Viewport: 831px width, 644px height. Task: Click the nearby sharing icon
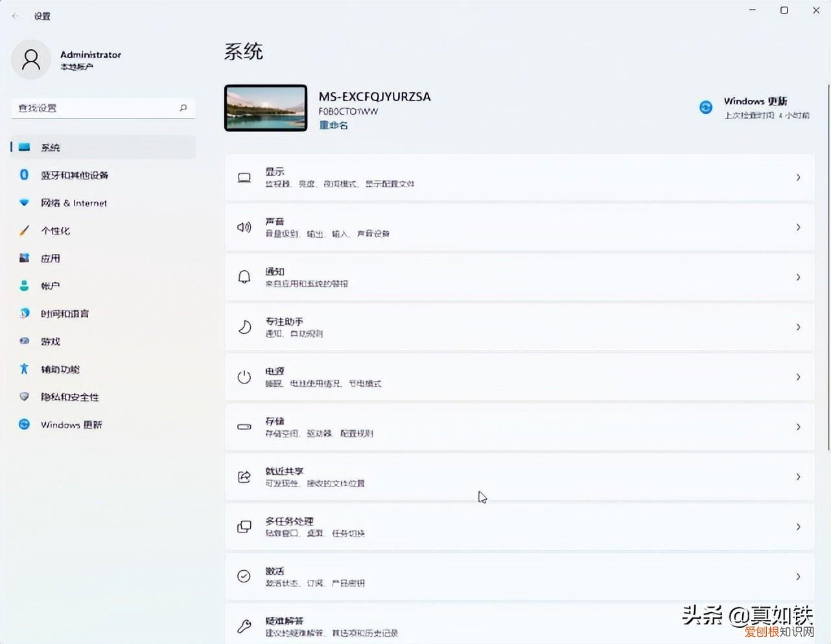[x=244, y=477]
